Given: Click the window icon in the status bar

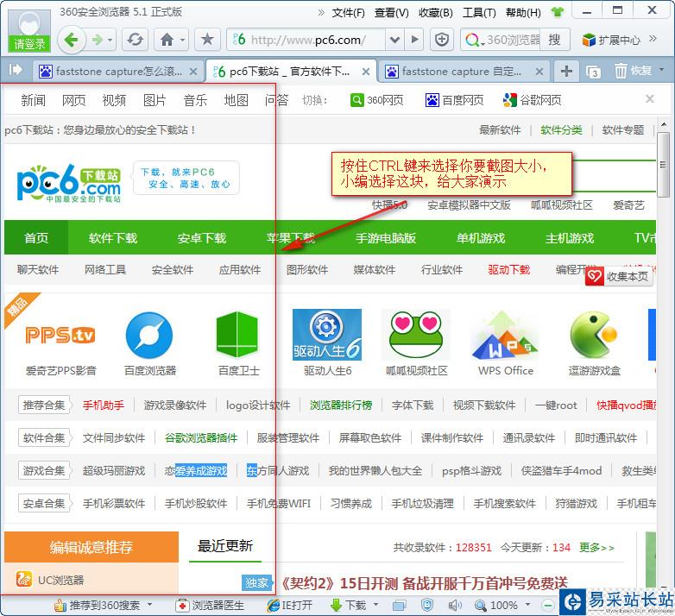Looking at the screenshot, I should coord(399,606).
